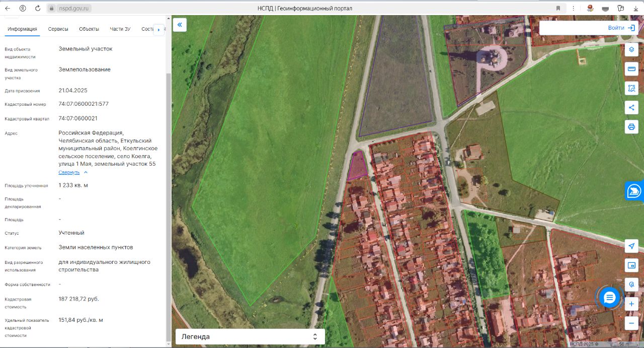Open browser downloads
The image size is (644, 348).
tap(636, 8)
